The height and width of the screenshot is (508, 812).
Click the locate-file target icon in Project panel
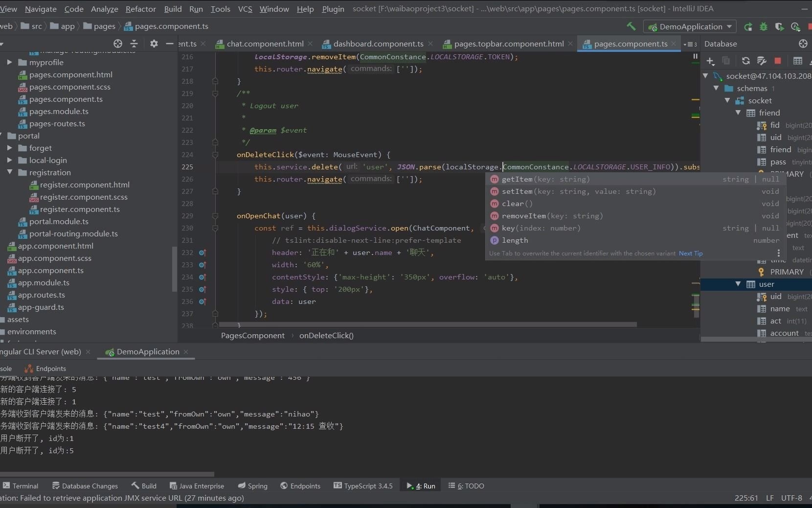pos(118,44)
